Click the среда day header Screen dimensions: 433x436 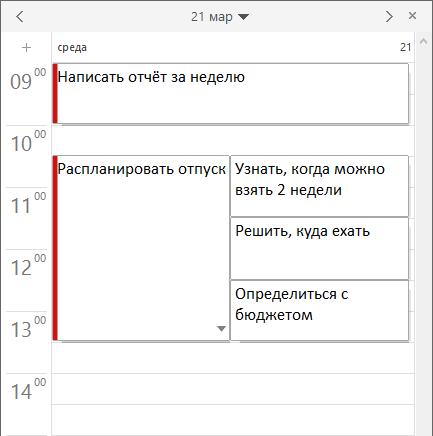point(72,48)
